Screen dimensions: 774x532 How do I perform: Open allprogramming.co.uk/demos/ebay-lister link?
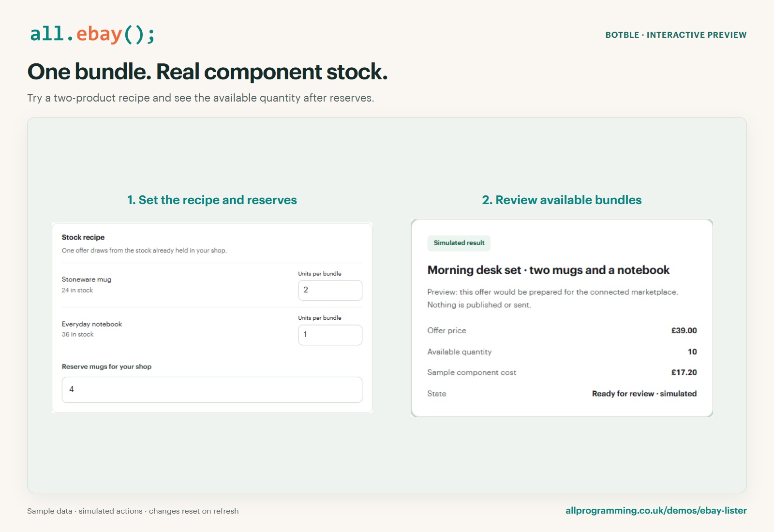pos(656,510)
